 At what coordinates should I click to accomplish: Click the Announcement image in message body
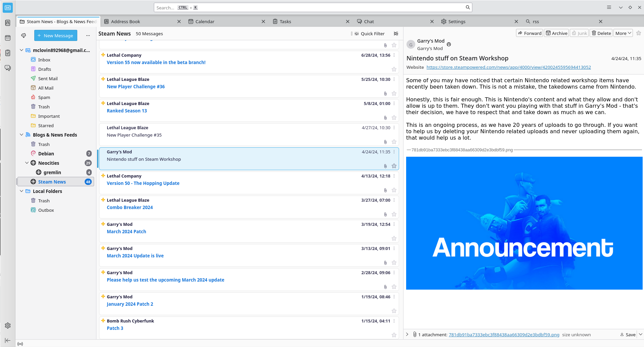pos(524,223)
